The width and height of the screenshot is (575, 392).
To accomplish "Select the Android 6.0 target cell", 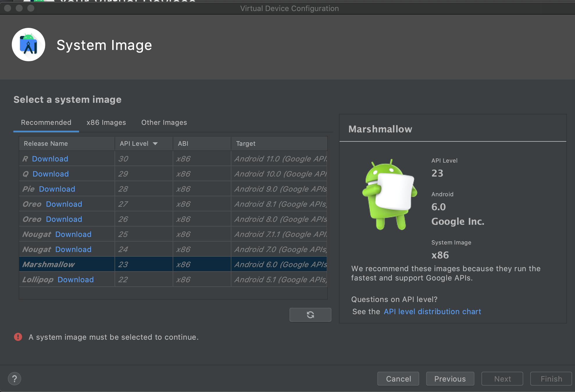I will (x=279, y=265).
